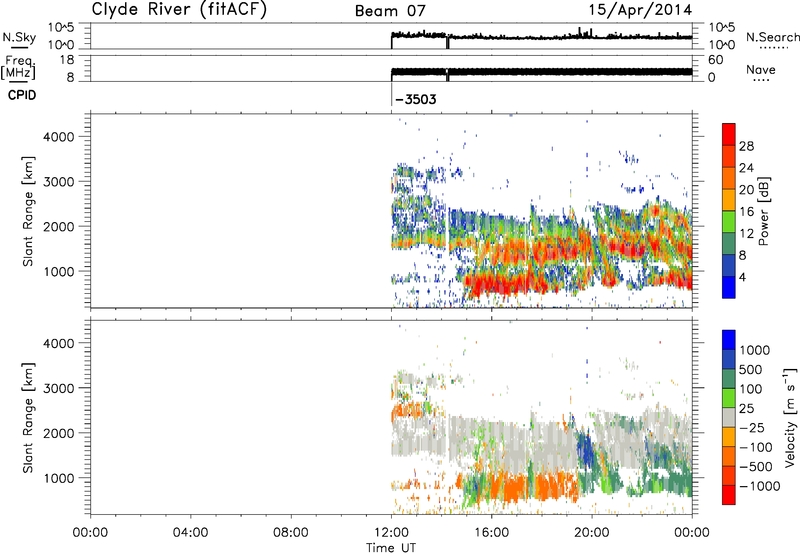Click the '24' label on the Power color bar
Viewport: 800px width, 554px height.
[x=746, y=168]
